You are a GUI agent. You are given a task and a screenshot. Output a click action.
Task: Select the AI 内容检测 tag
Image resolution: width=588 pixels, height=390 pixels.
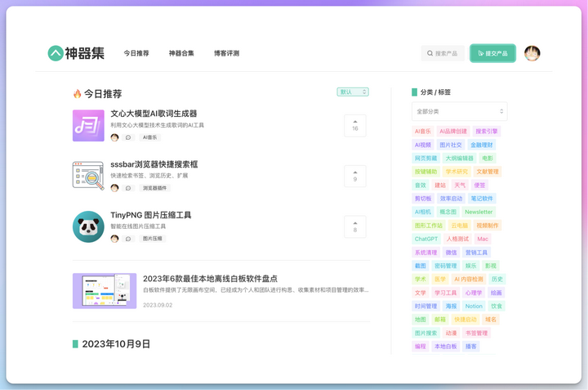tap(469, 280)
